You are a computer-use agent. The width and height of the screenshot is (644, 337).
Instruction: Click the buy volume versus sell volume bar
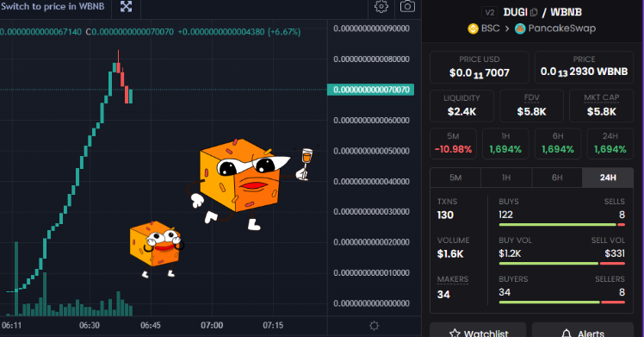pos(562,264)
